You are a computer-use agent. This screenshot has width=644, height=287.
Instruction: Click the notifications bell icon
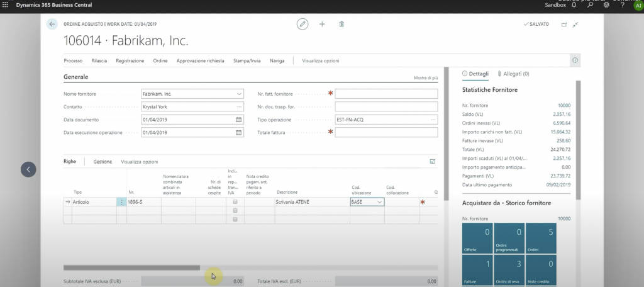coord(574,5)
